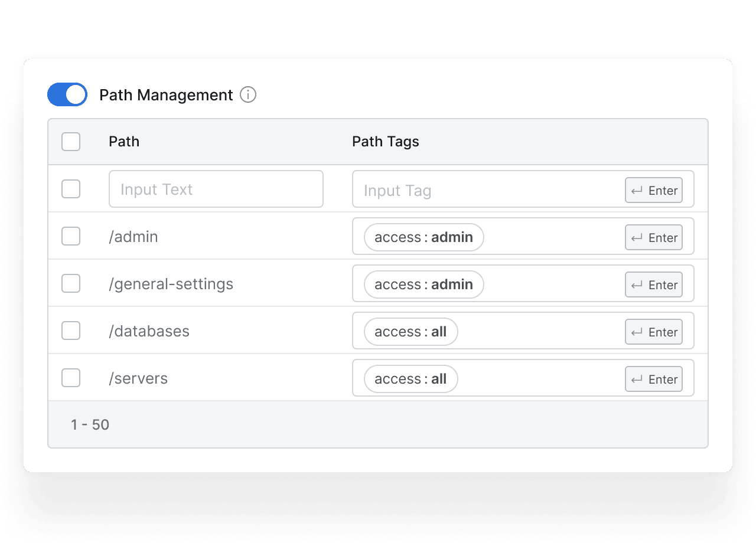Image resolution: width=756 pixels, height=543 pixels.
Task: Click the access:admin tag for /general-settings
Action: coord(423,284)
